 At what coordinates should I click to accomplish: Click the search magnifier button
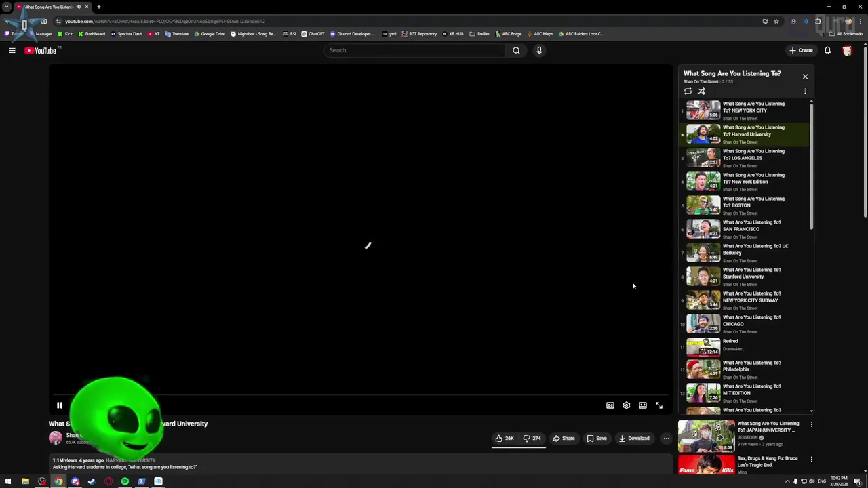point(516,50)
